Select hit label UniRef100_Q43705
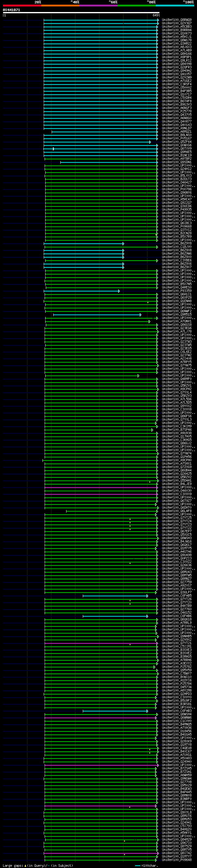The image size is (197, 868). coord(177,115)
